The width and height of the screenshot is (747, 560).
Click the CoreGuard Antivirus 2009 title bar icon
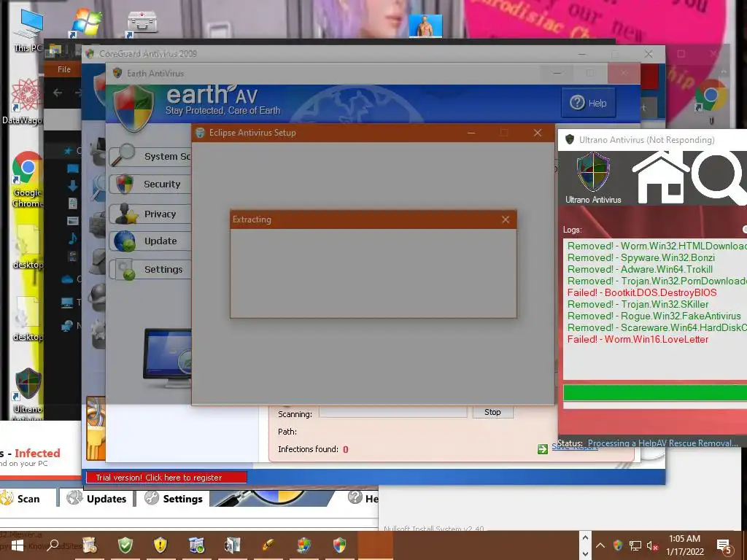point(90,54)
